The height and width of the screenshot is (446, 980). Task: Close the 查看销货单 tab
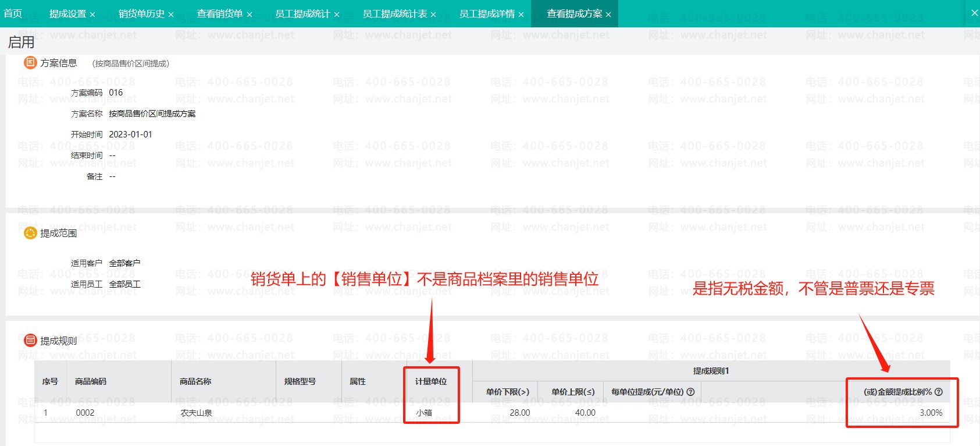250,15
